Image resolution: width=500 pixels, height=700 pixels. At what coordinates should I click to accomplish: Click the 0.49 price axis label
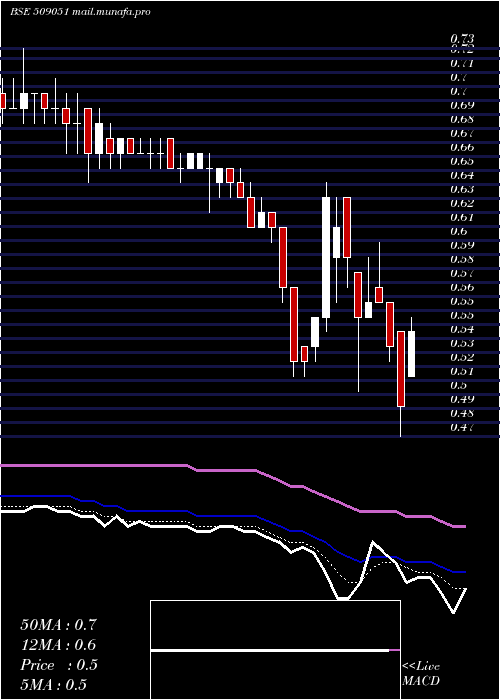[462, 399]
